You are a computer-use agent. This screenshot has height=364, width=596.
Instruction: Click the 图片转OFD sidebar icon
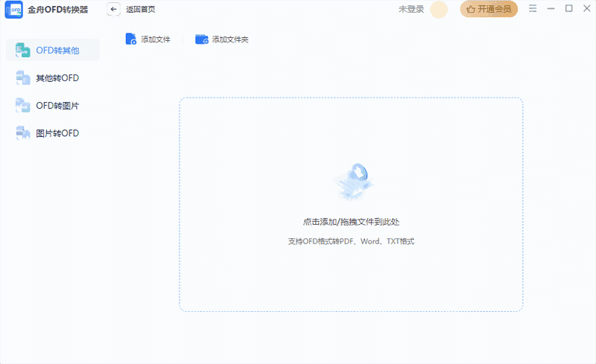[x=22, y=133]
